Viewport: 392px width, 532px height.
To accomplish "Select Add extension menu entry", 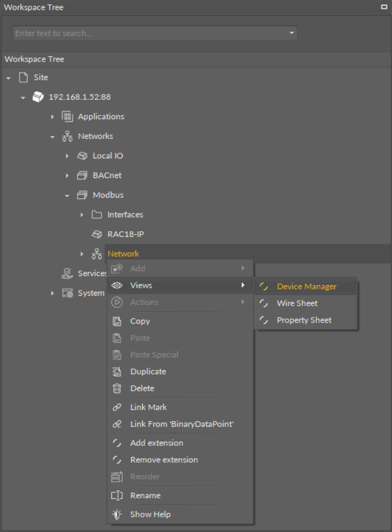I will point(156,443).
